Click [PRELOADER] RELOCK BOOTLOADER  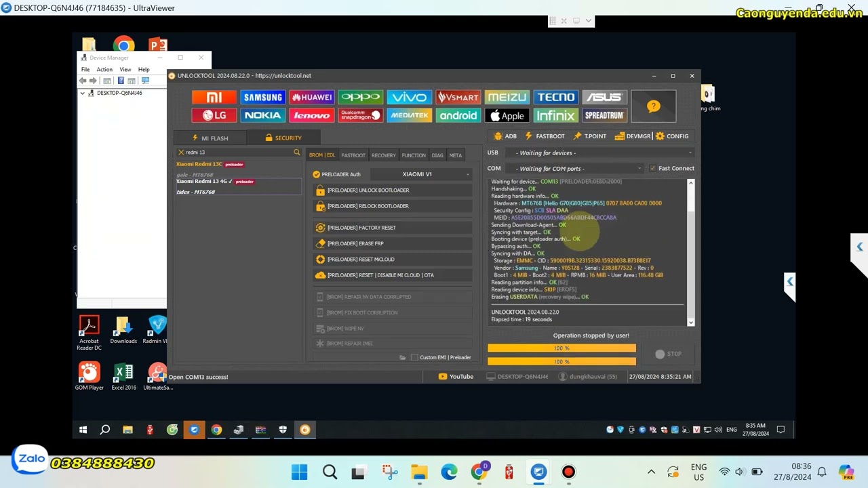point(393,206)
